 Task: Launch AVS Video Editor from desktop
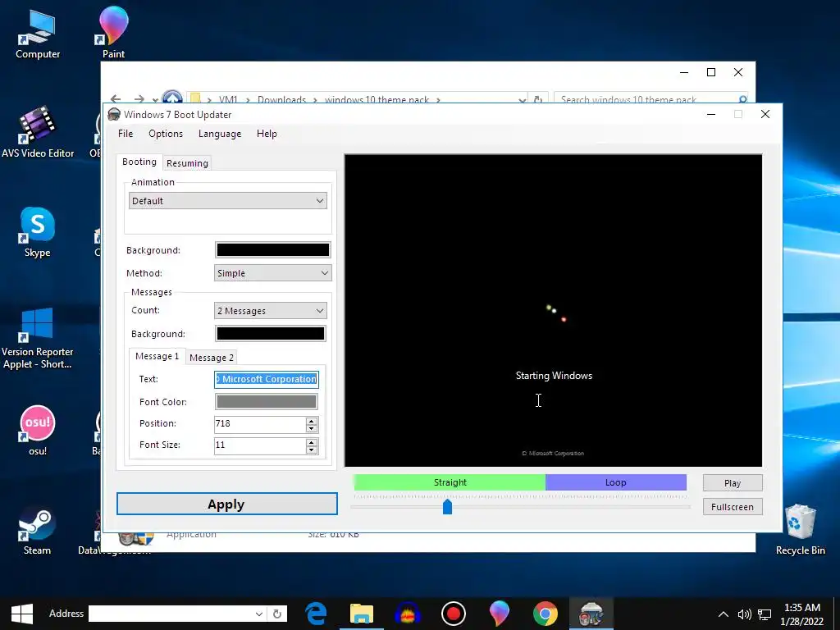pyautogui.click(x=38, y=132)
